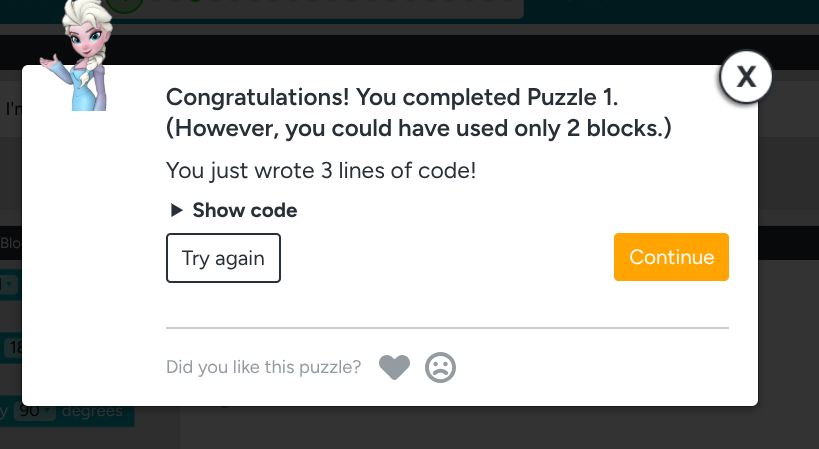The width and height of the screenshot is (819, 449).
Task: Close the congratulations dialog with X
Action: click(x=745, y=78)
